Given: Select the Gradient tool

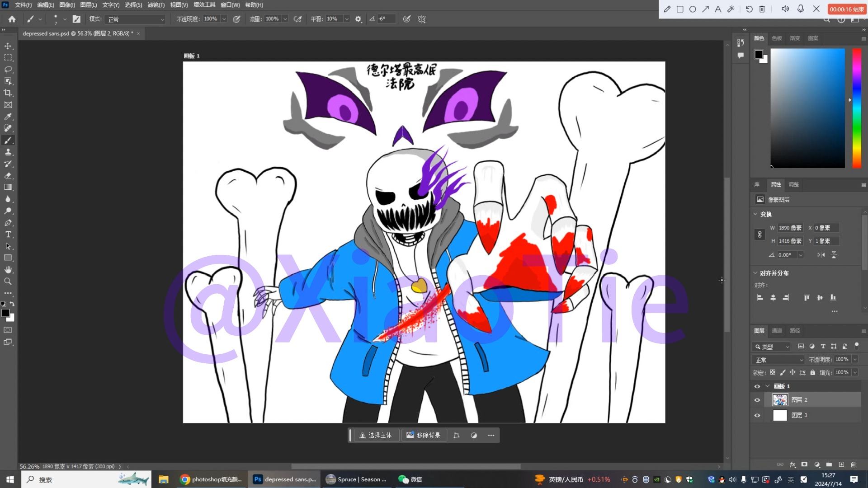Looking at the screenshot, I should [x=8, y=187].
